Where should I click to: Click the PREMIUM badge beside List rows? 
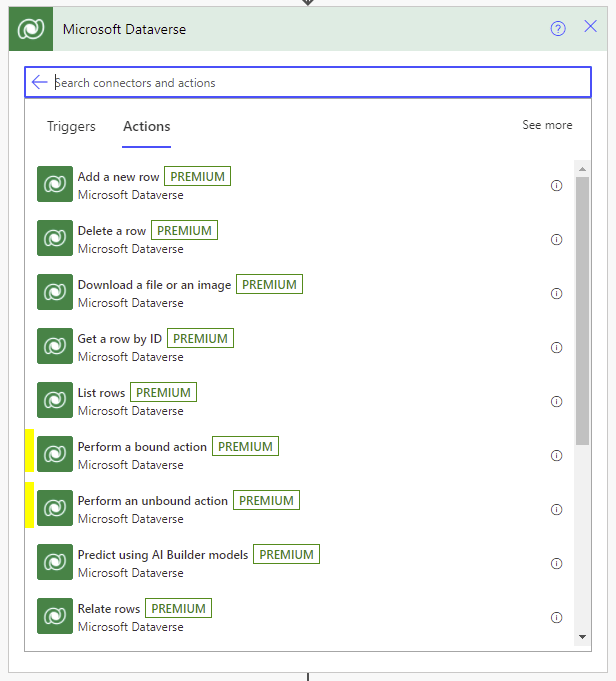(163, 392)
